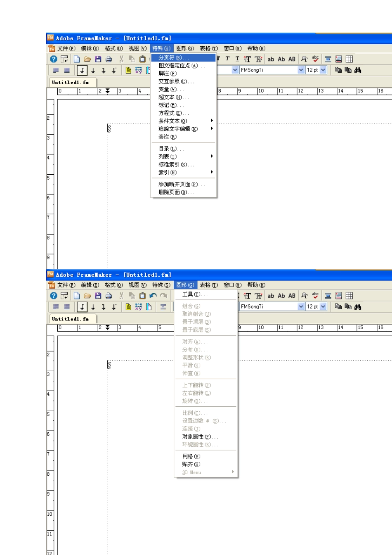Click the uppercase 'AB' icon in the lower window
Image resolution: width=392 pixels, height=555 pixels.
click(292, 296)
